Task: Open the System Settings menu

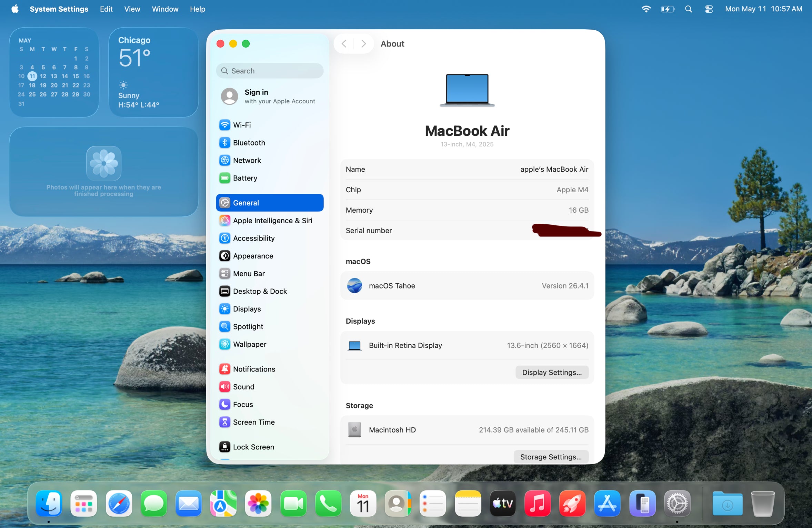Action: 59,9
